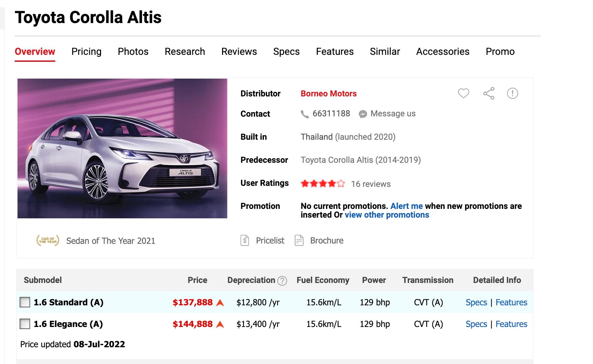Open Features for 1.6 Standard (A)

(511, 303)
